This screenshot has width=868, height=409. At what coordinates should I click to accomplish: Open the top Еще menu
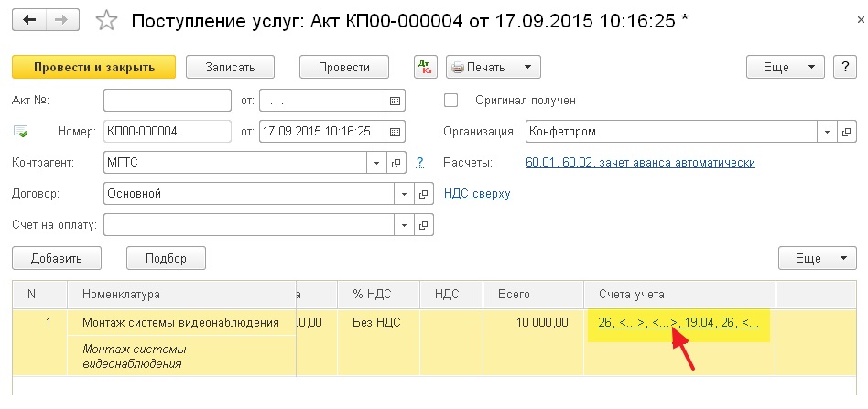coord(786,68)
